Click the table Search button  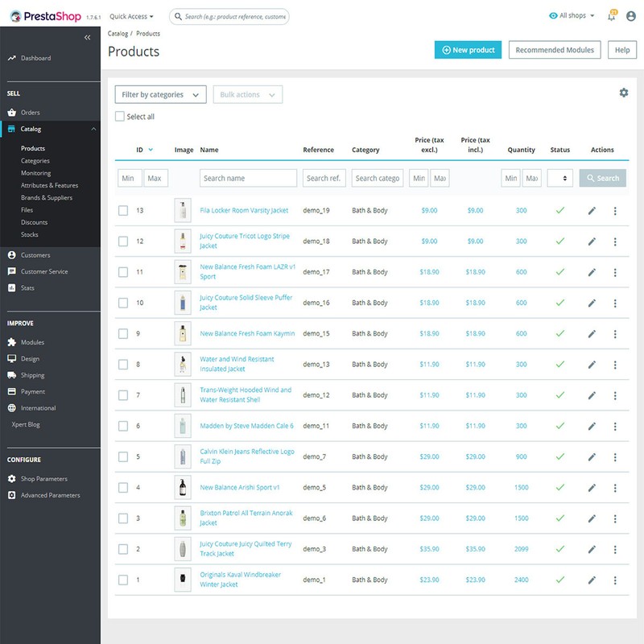pyautogui.click(x=602, y=178)
